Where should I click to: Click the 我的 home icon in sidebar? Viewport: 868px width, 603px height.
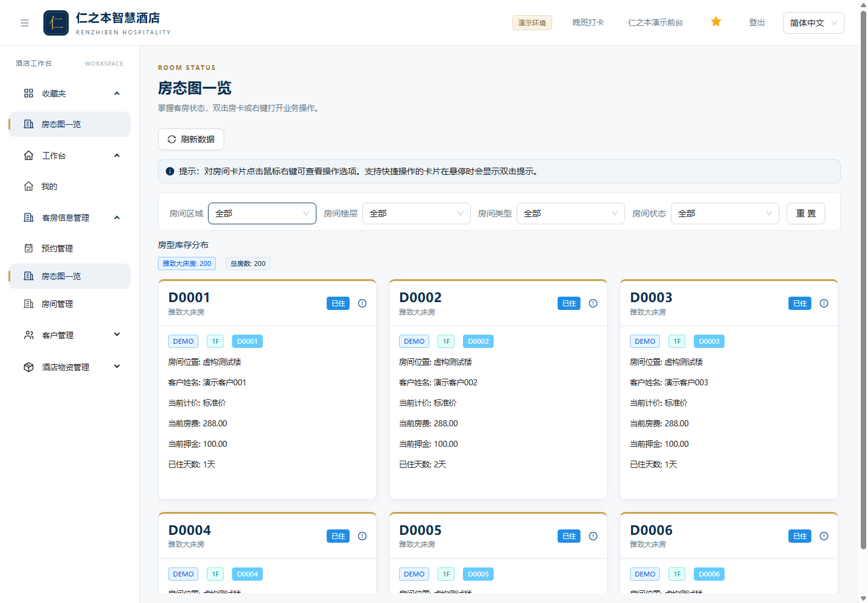pos(28,186)
